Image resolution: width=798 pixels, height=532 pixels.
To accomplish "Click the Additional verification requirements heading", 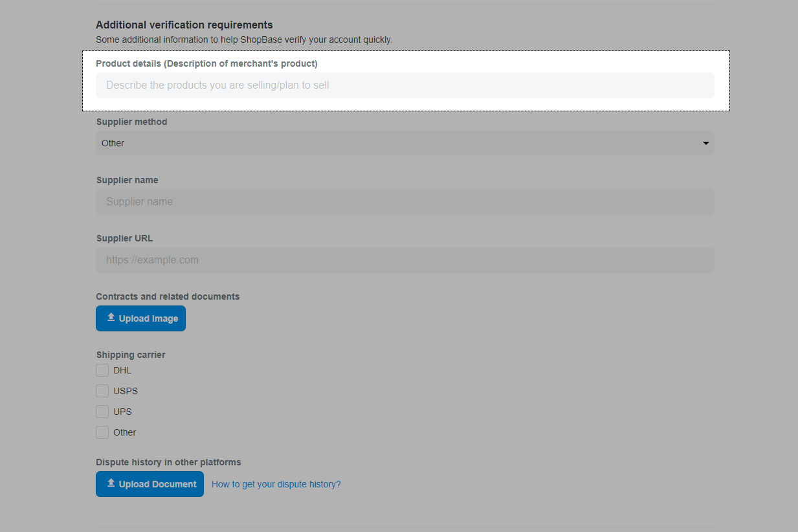I will point(184,25).
